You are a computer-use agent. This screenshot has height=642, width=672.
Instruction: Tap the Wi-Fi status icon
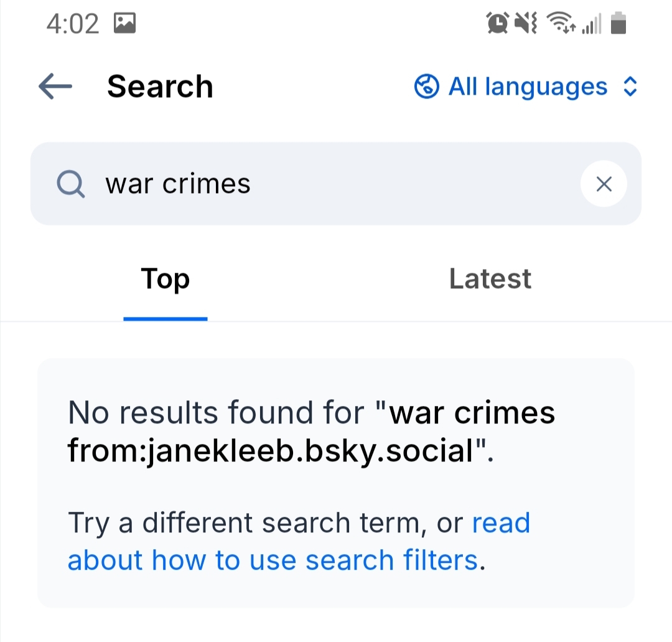559,24
